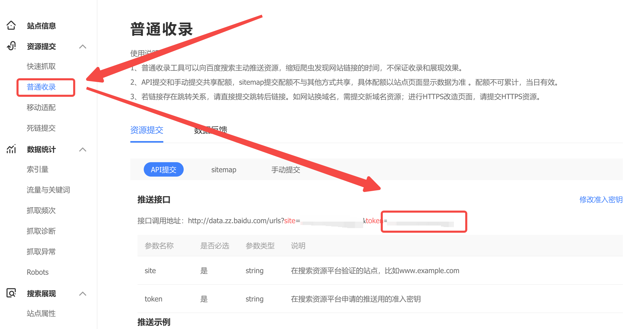This screenshot has height=329, width=644.
Task: Enable the API提交 submission mode
Action: click(163, 169)
